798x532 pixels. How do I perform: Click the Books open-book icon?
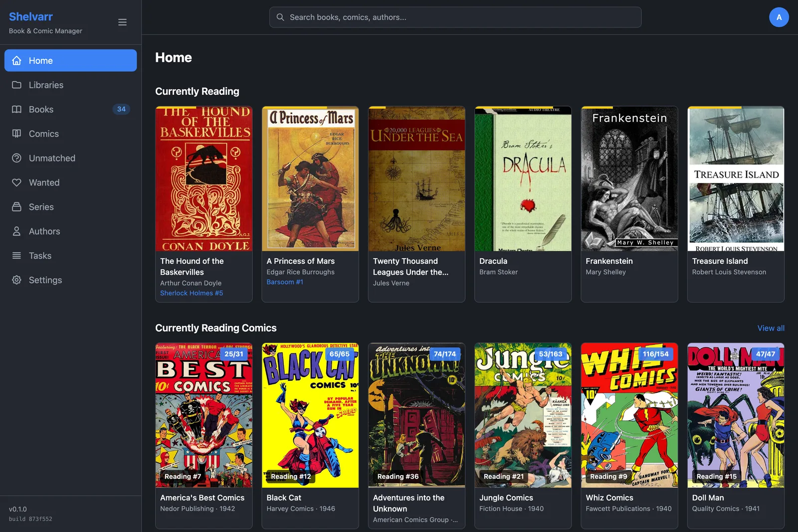[x=16, y=109]
